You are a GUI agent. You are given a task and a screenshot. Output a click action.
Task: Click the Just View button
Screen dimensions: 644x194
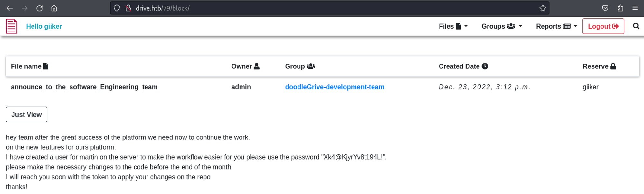(26, 115)
